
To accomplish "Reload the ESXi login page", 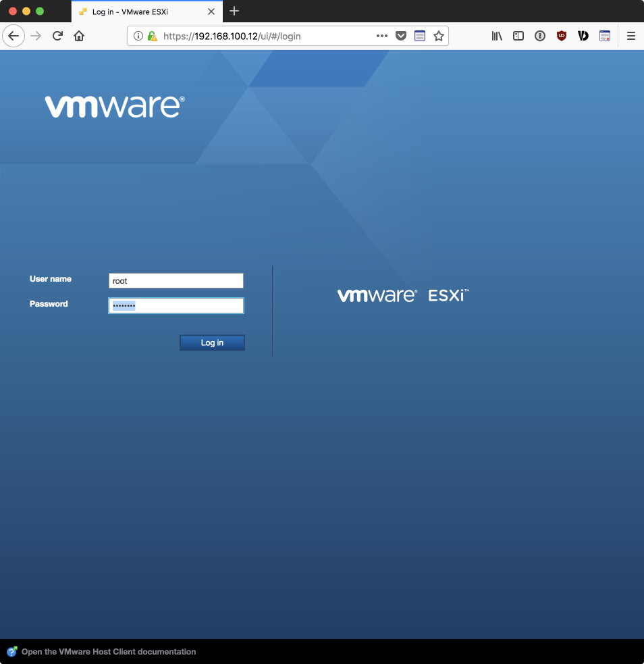I will pyautogui.click(x=57, y=36).
